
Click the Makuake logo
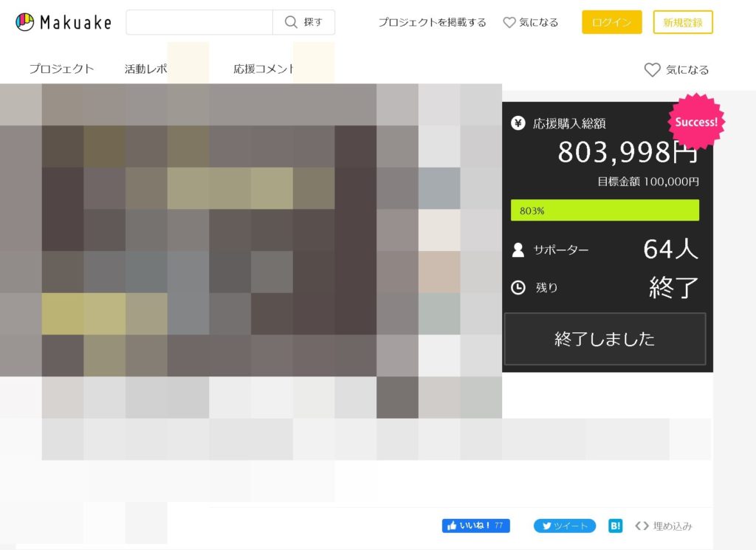click(x=63, y=22)
